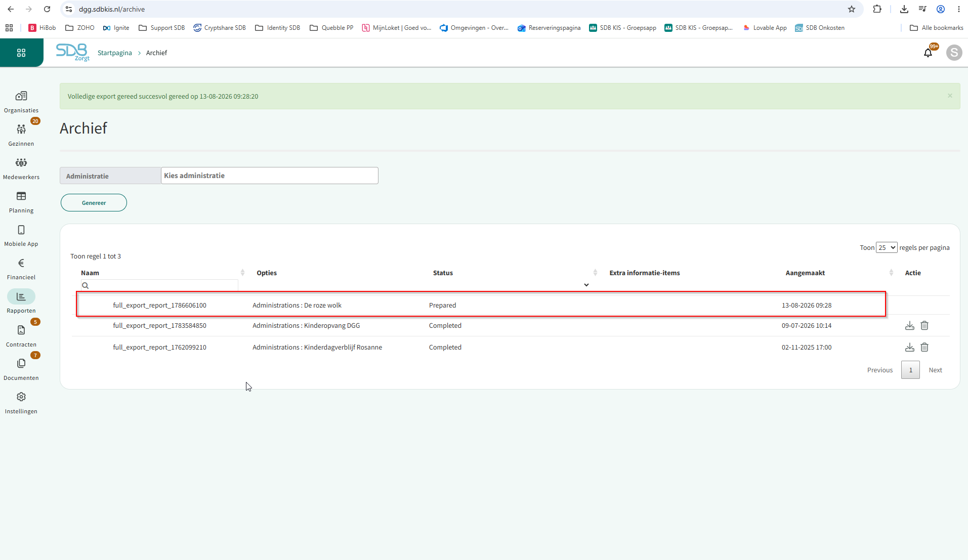Open the browser extensions menu

[x=877, y=9]
